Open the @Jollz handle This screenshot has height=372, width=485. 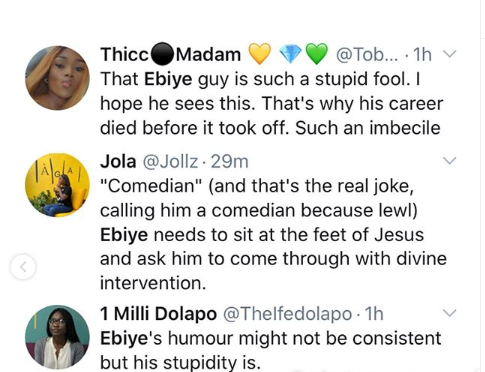(x=170, y=161)
